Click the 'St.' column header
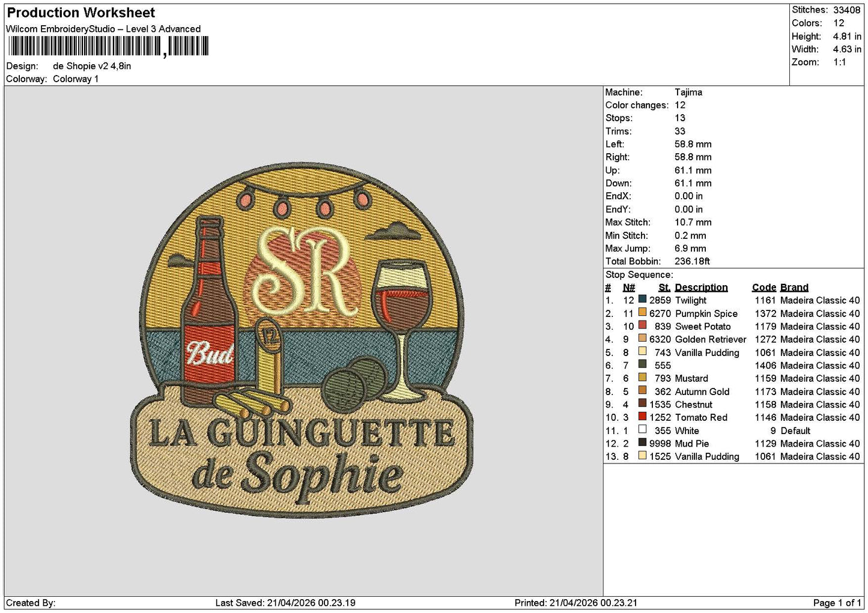Viewport: 868px width, 613px height. point(664,287)
